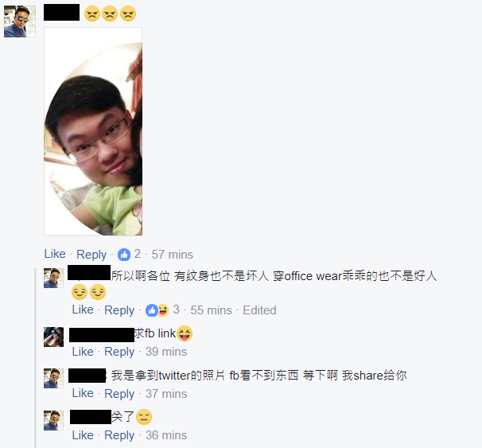This screenshot has height=448, width=482.
Task: Click the 57 mins timestamp
Action: coord(172,255)
